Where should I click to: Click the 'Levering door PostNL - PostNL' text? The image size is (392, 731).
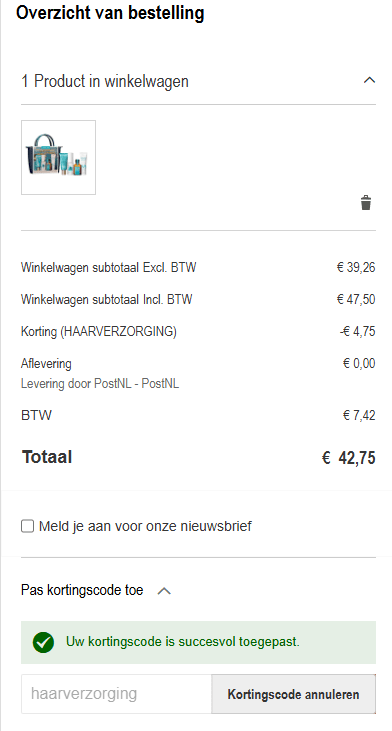coord(100,384)
